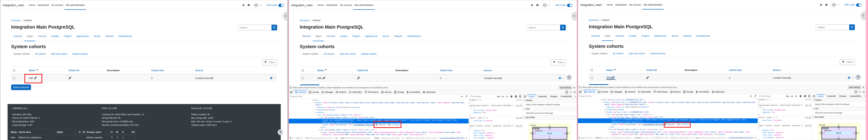Toggle Edit mode switch in the middle screenshot
Image resolution: width=868 pixels, height=140 pixels.
tap(570, 5)
